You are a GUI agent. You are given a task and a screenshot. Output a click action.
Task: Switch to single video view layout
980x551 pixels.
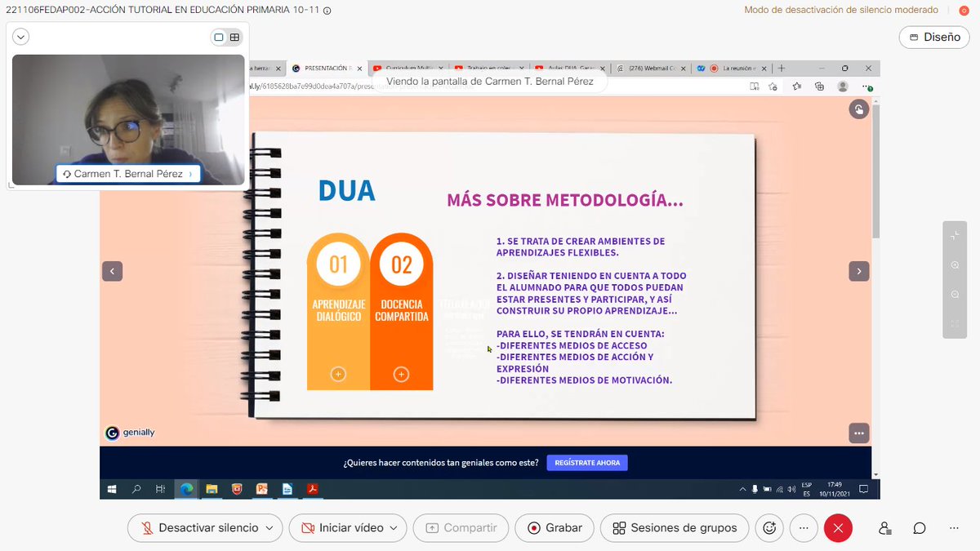pos(219,37)
